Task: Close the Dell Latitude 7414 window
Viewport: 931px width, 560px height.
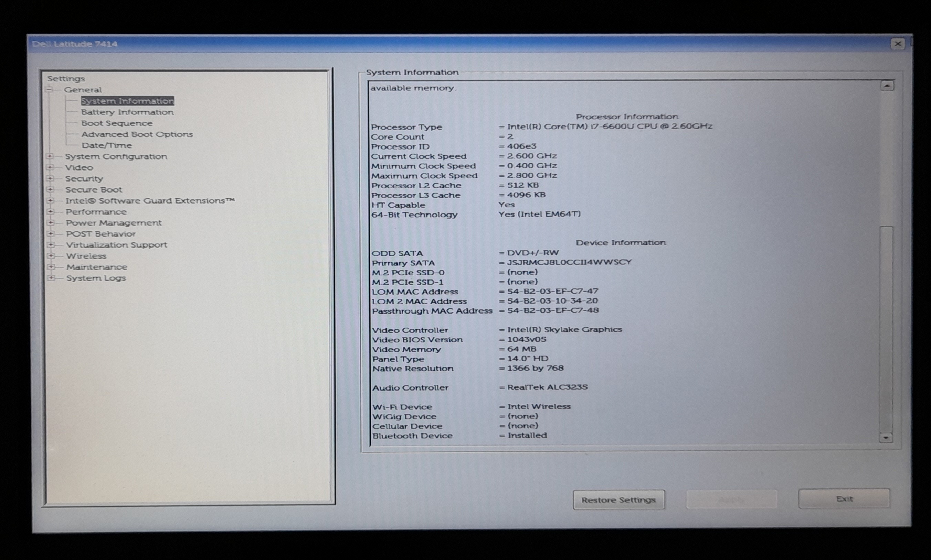Action: click(x=898, y=44)
